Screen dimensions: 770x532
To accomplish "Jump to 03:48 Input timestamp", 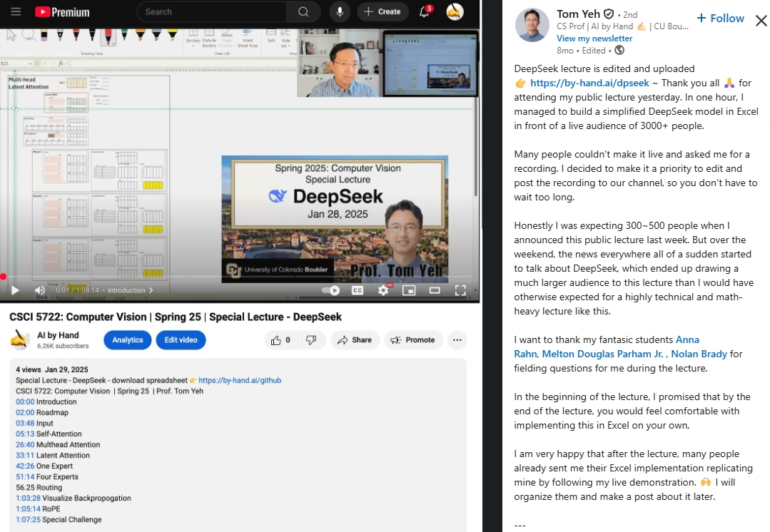I will coord(25,424).
